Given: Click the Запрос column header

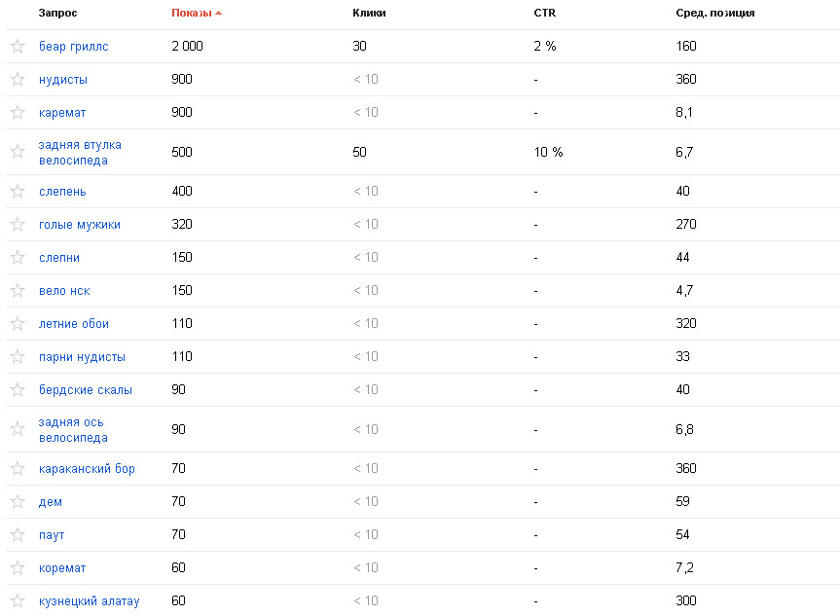Looking at the screenshot, I should click(57, 14).
